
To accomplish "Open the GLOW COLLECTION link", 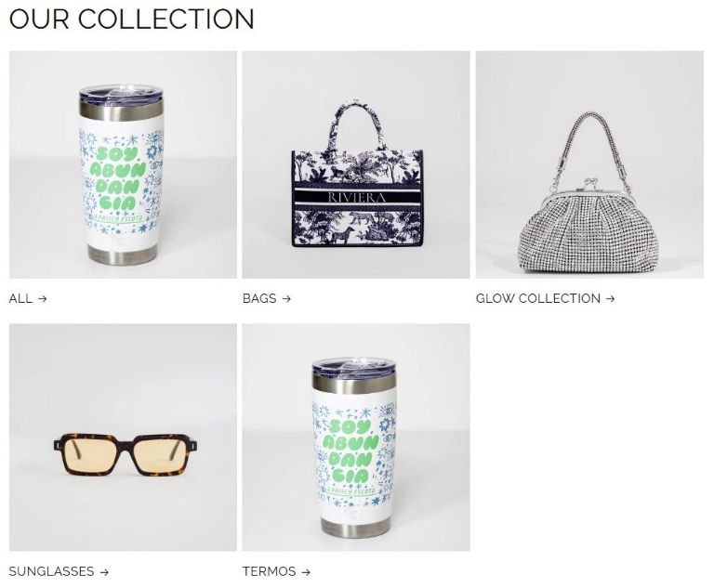I will (545, 298).
